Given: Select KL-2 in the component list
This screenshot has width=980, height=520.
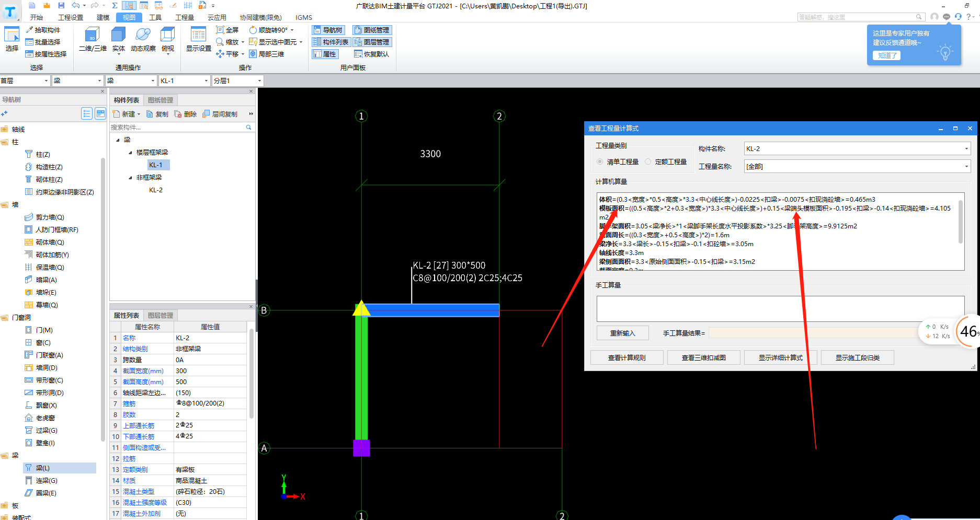Looking at the screenshot, I should point(156,190).
